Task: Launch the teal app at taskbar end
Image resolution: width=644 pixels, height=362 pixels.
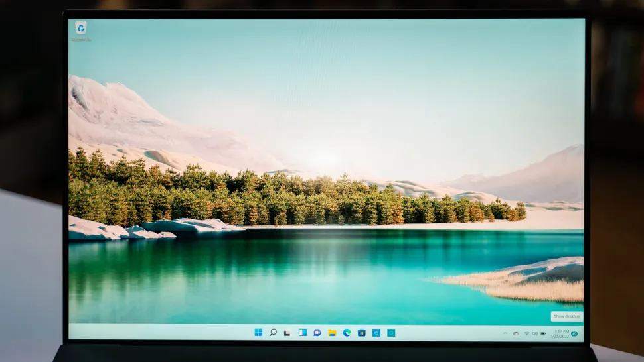Action: pos(391,332)
